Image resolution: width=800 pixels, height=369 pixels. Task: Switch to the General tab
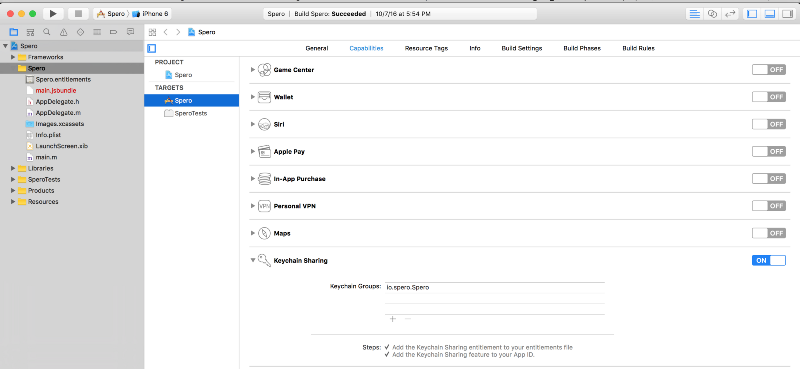pyautogui.click(x=316, y=48)
